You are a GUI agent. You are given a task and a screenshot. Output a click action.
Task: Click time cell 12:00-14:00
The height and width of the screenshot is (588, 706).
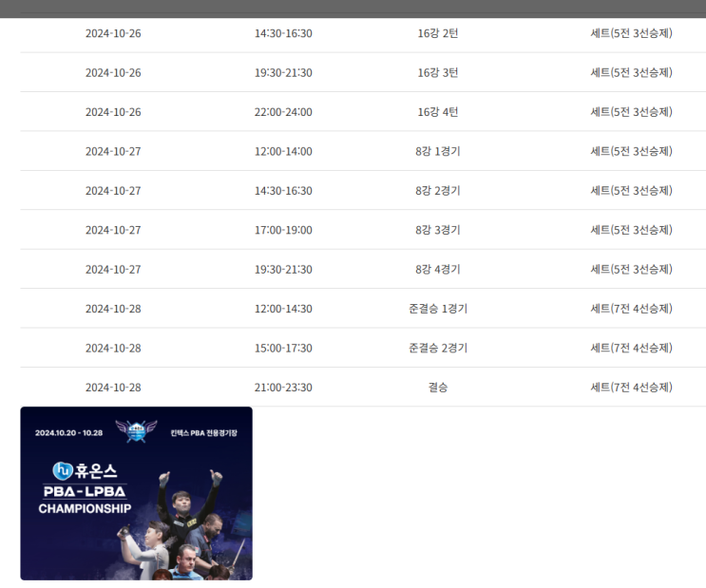pyautogui.click(x=283, y=152)
